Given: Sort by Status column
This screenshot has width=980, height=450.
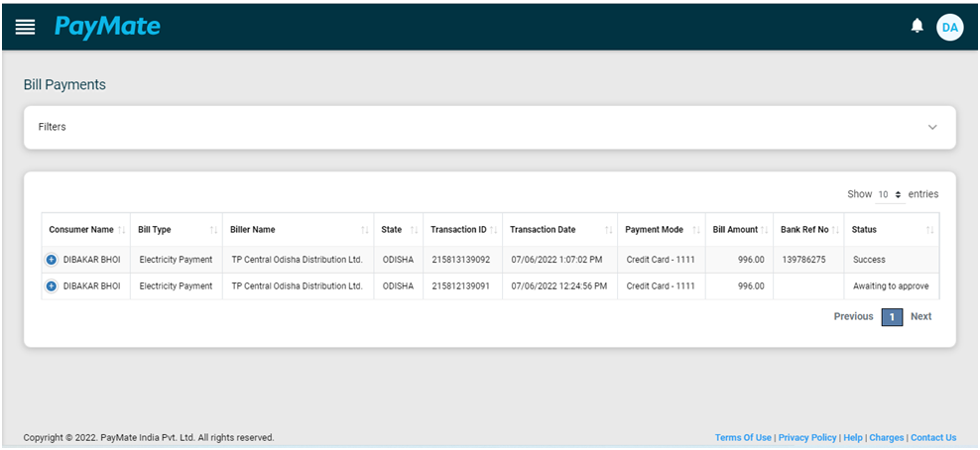Looking at the screenshot, I should tap(892, 230).
